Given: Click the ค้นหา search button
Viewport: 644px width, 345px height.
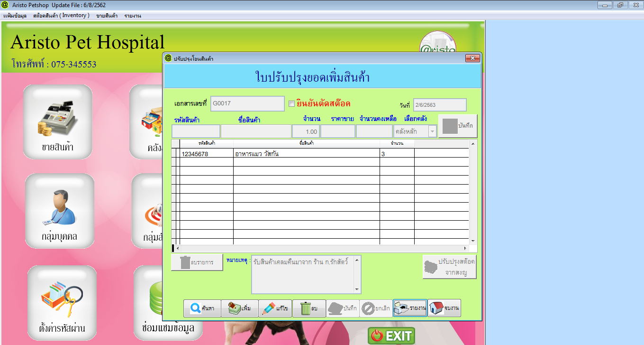Looking at the screenshot, I should (x=201, y=308).
